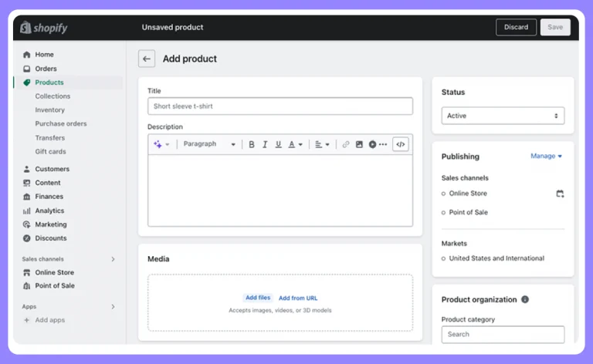This screenshot has height=364, width=593.
Task: Click the Point of Sale bag icon
Action: pos(26,286)
